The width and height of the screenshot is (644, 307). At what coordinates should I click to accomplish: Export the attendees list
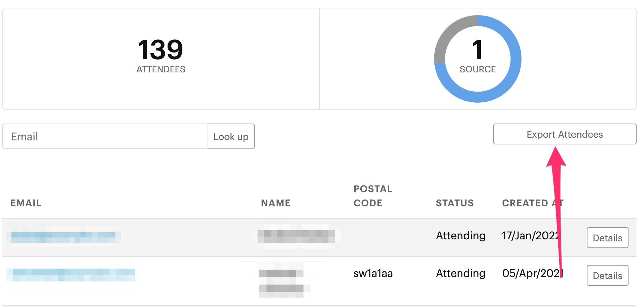(x=565, y=134)
